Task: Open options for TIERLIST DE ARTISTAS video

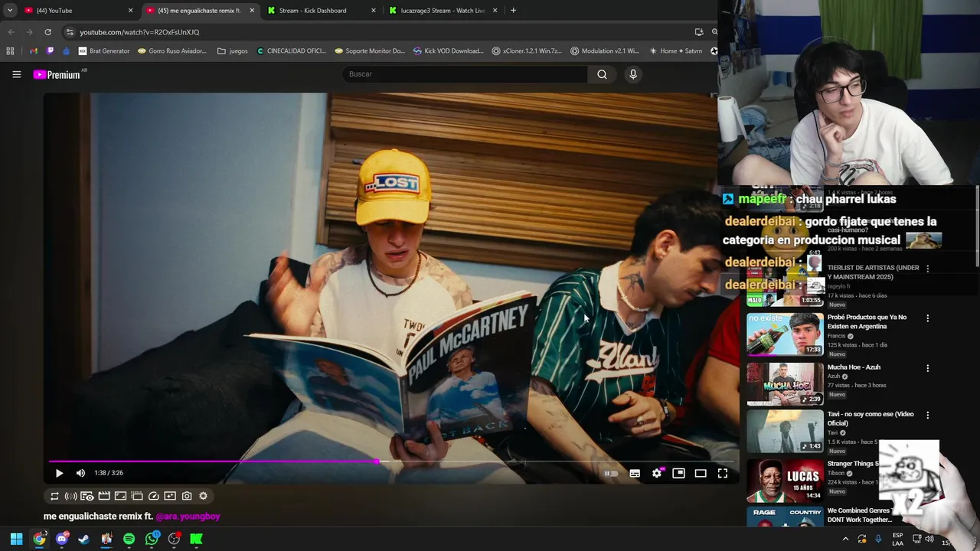Action: coord(928,269)
